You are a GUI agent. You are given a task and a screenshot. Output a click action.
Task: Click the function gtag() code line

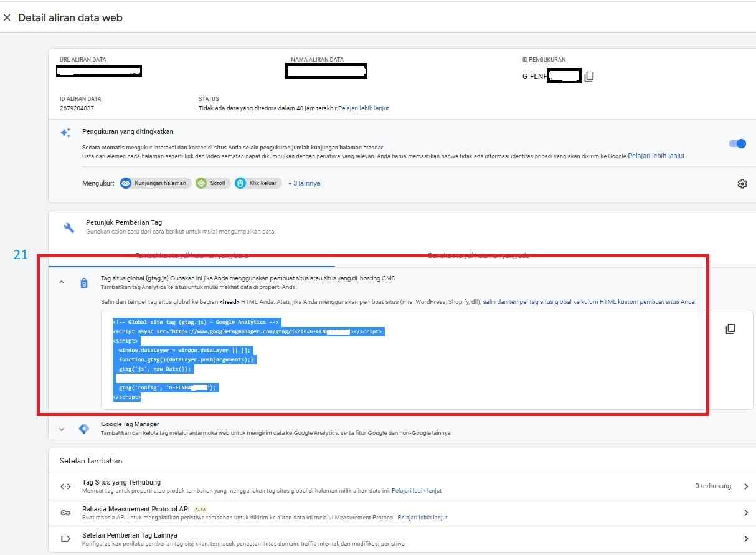point(187,359)
